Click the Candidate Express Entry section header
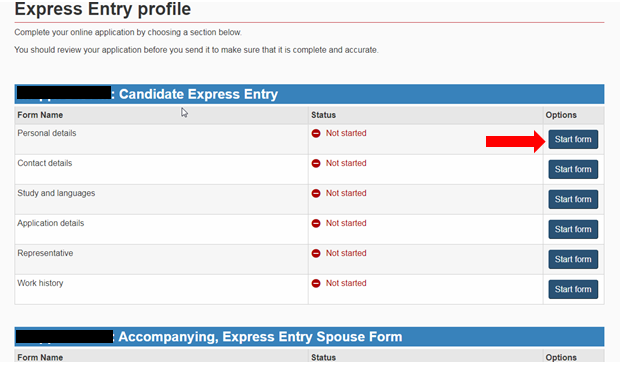 pyautogui.click(x=309, y=94)
